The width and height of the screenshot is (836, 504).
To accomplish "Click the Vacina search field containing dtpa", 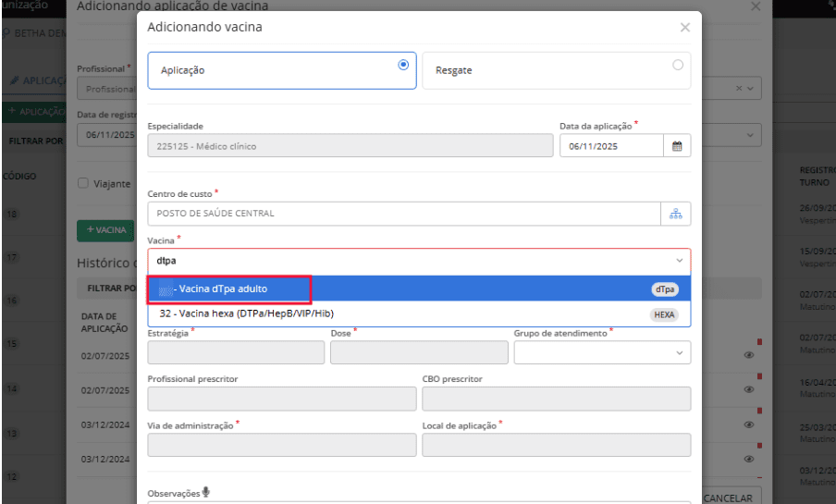I will pyautogui.click(x=407, y=262).
